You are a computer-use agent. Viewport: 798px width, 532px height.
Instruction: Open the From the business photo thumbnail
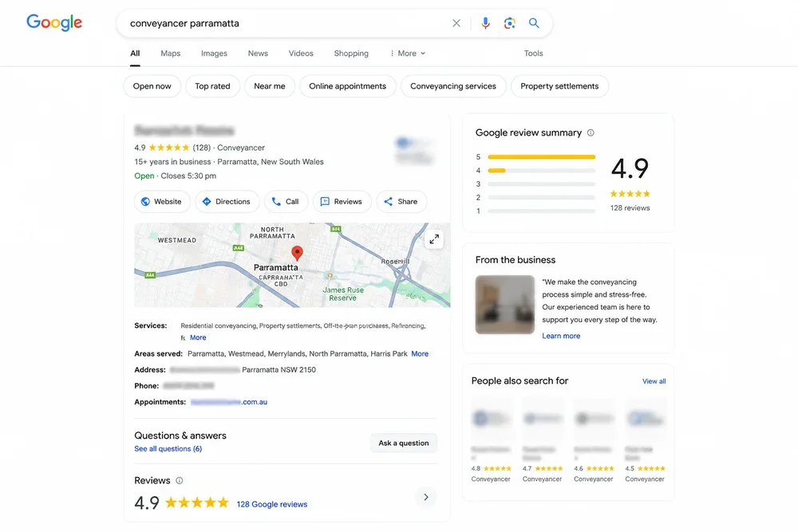[505, 305]
